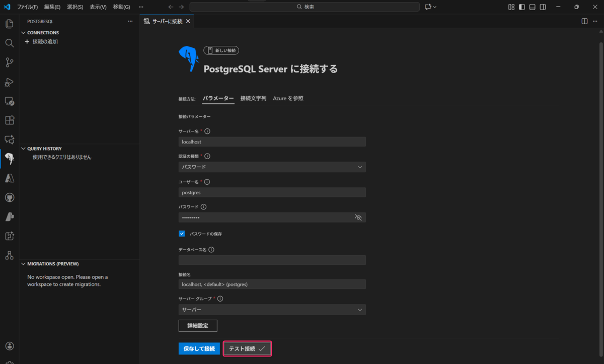The height and width of the screenshot is (364, 604).
Task: Open the Source Control icon
Action: pos(9,62)
